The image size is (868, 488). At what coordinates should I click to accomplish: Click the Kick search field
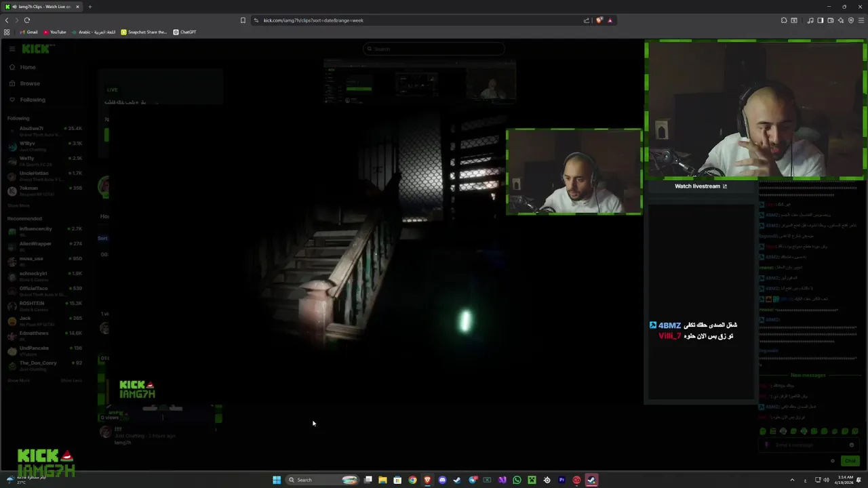pos(434,49)
